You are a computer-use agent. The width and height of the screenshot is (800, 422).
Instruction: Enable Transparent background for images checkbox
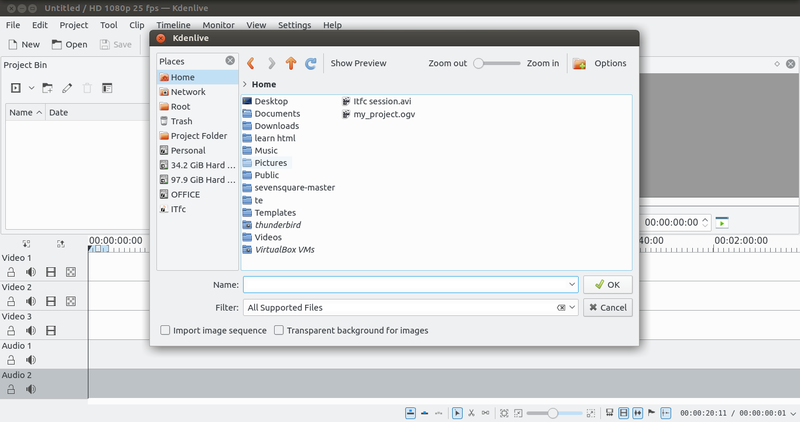pos(279,330)
